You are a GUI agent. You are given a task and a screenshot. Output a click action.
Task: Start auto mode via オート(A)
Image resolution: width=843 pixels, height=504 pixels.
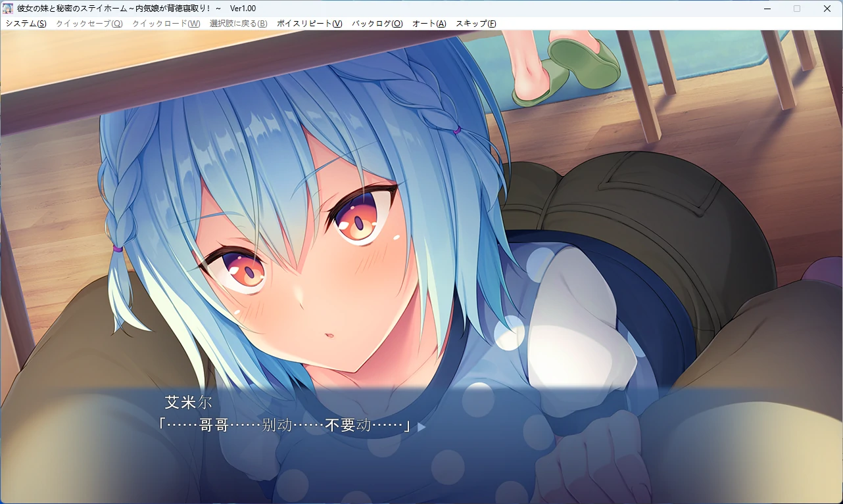429,24
